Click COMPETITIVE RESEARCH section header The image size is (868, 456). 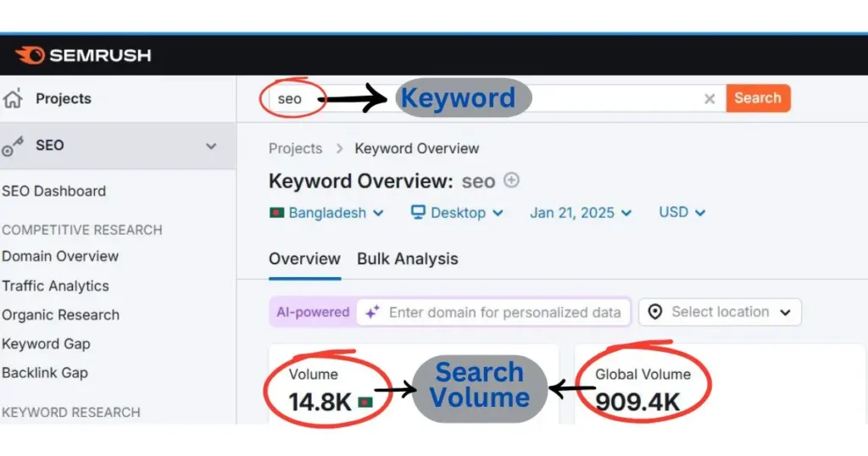(82, 230)
